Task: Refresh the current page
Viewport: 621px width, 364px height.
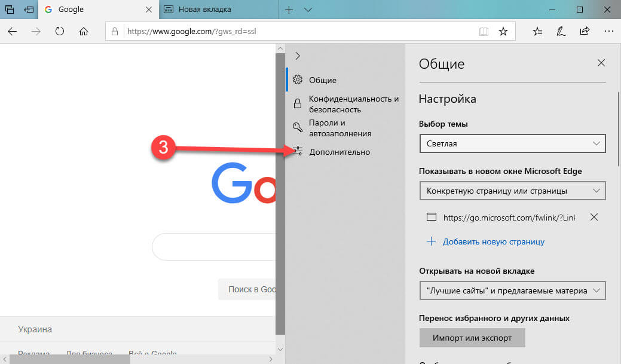Action: 60,31
